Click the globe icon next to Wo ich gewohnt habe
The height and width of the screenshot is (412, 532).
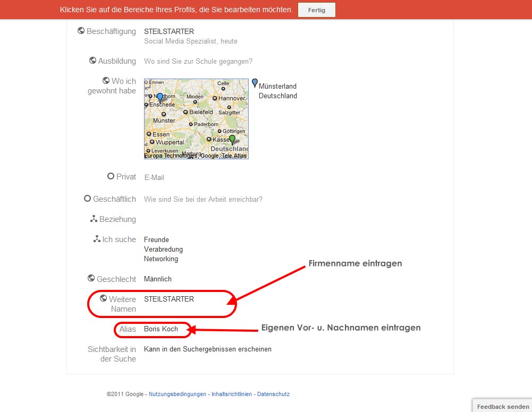(106, 81)
